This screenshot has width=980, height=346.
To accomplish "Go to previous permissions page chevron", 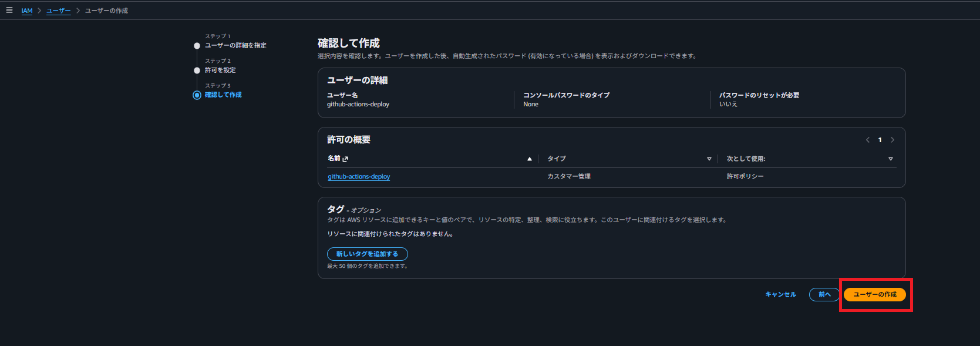I will coord(868,140).
